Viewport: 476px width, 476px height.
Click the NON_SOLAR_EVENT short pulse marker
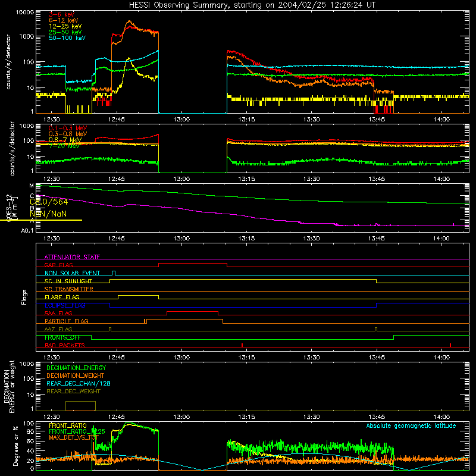[114, 273]
